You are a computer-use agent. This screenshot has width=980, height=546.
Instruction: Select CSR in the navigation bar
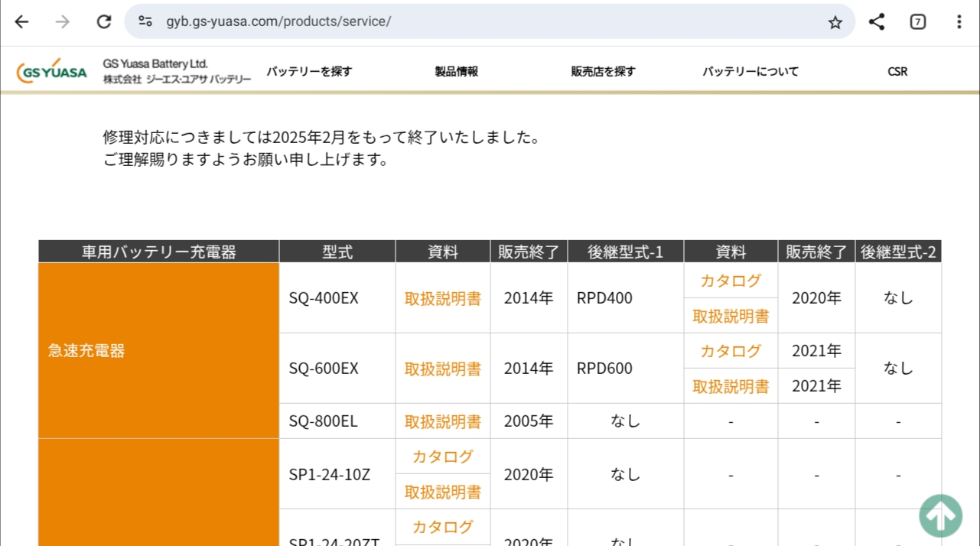(x=897, y=71)
